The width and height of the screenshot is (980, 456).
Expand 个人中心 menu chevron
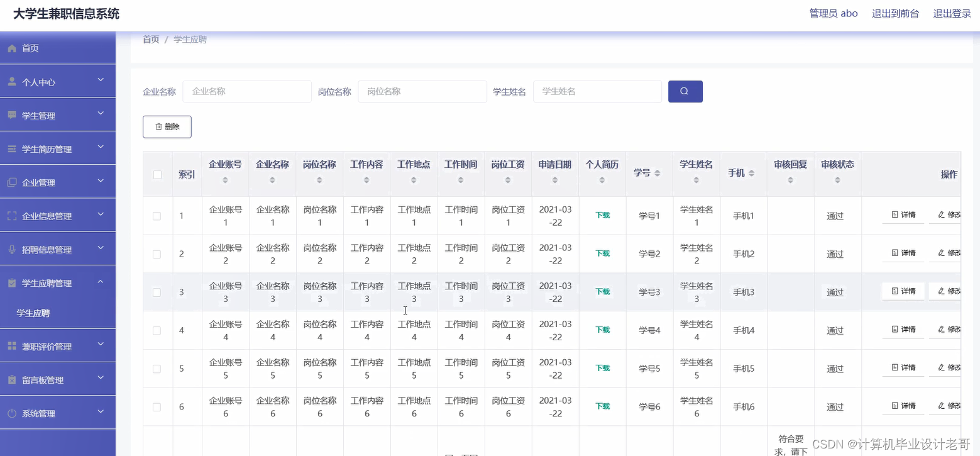pos(101,81)
